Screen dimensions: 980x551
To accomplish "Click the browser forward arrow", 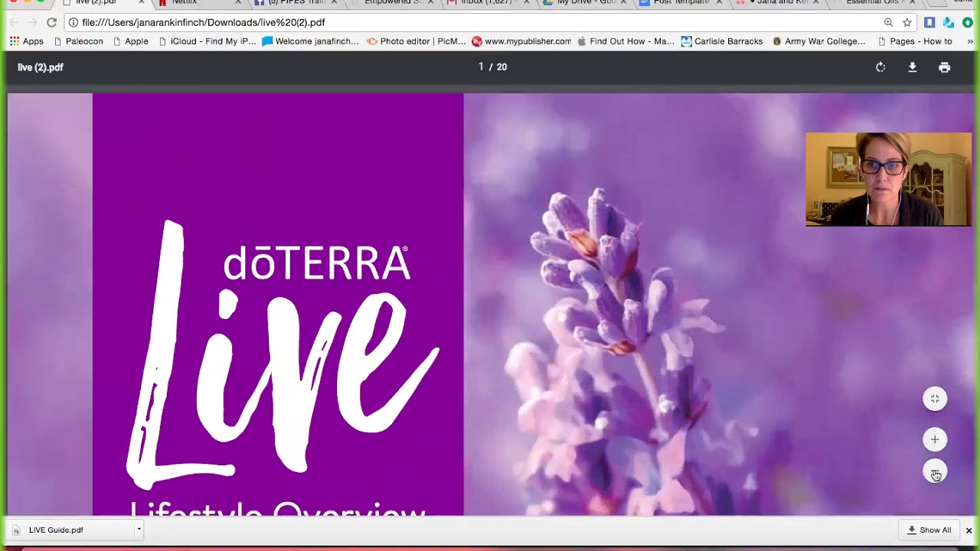I will [x=33, y=22].
